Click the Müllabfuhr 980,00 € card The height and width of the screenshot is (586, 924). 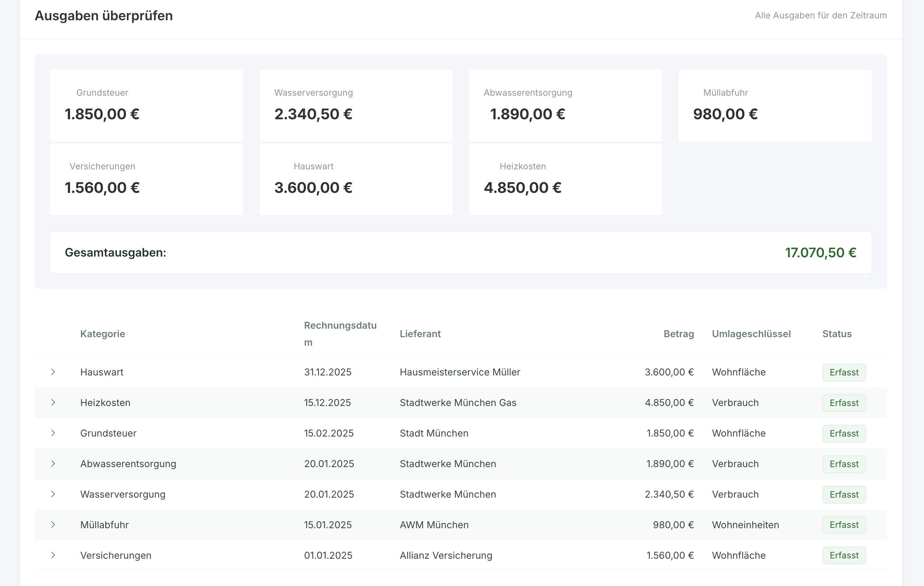(x=774, y=106)
